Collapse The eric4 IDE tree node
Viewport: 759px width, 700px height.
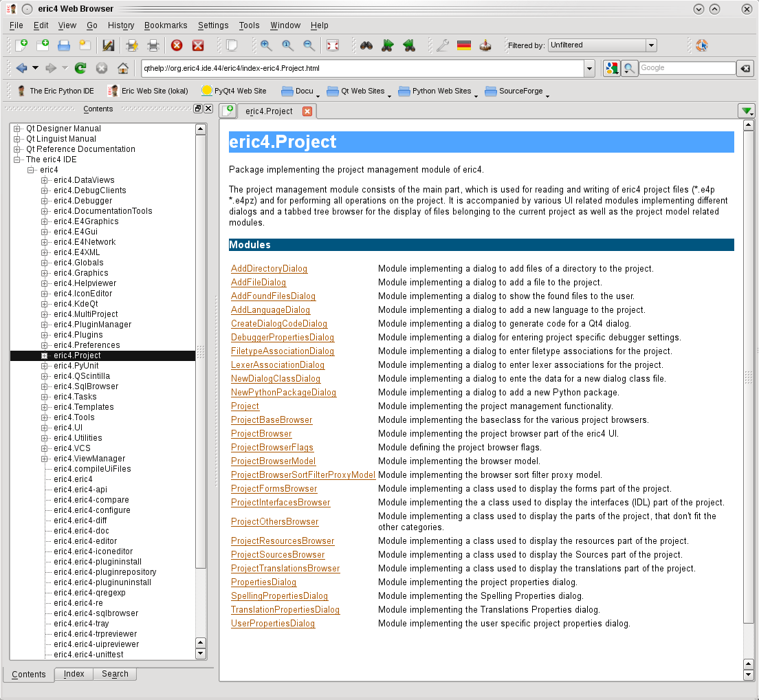tap(17, 160)
